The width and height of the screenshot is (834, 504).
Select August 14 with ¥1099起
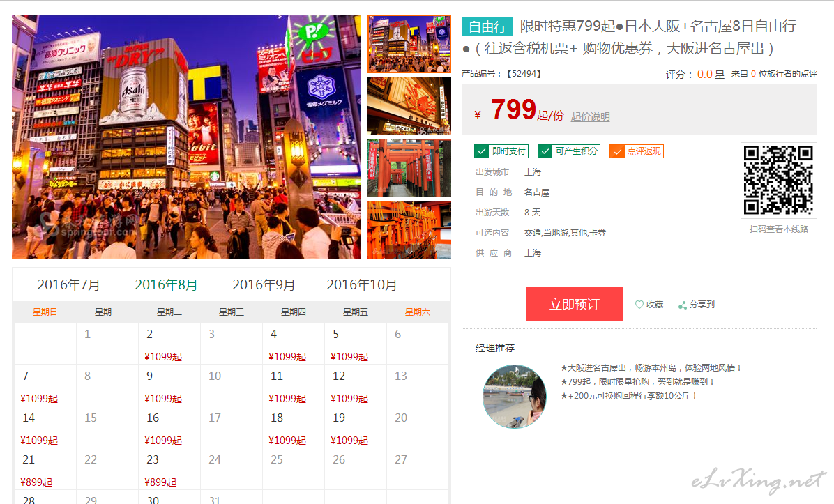click(x=45, y=427)
